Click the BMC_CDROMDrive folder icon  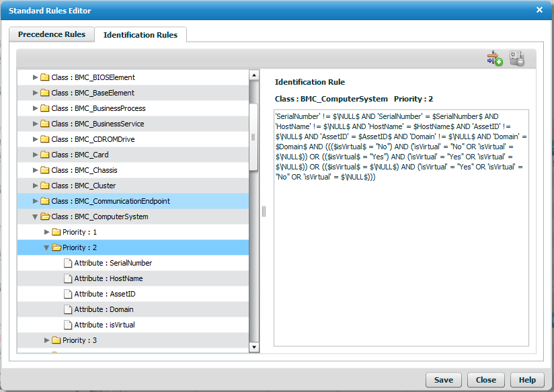(x=44, y=139)
